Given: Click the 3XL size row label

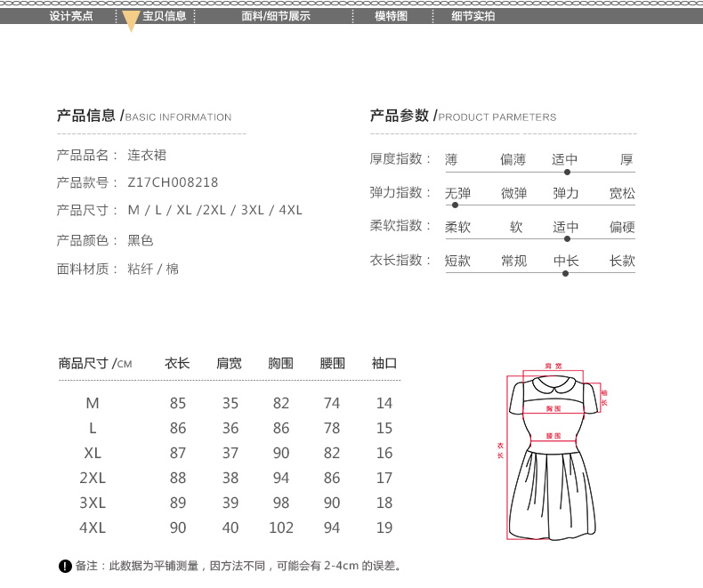Looking at the screenshot, I should [93, 503].
